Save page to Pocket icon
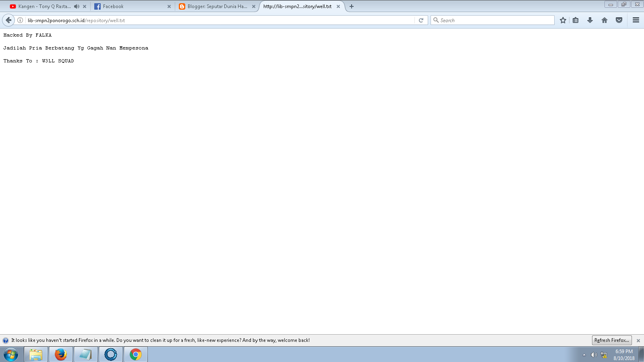 click(619, 20)
